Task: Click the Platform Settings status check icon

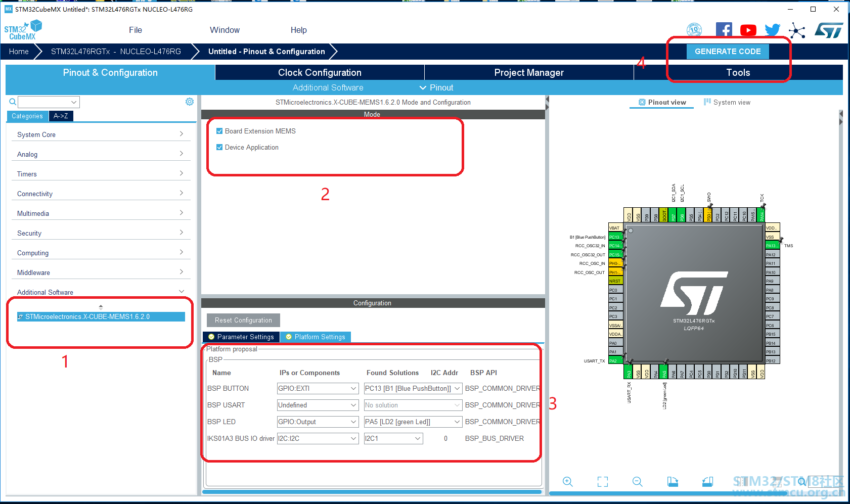Action: click(x=289, y=337)
